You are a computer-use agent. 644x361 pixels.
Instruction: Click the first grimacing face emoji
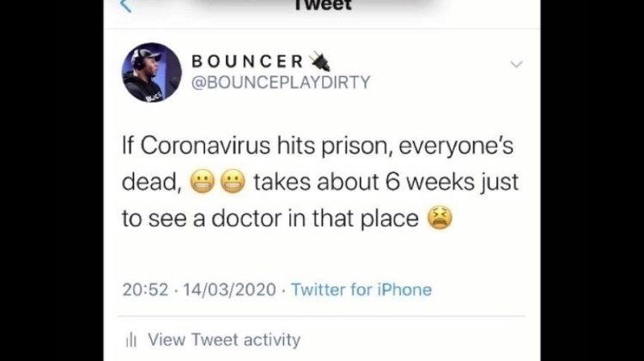203,181
